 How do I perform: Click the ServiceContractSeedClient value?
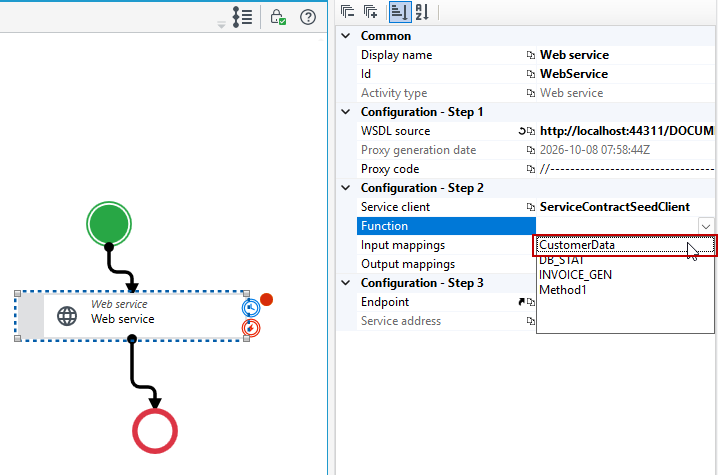coord(615,207)
